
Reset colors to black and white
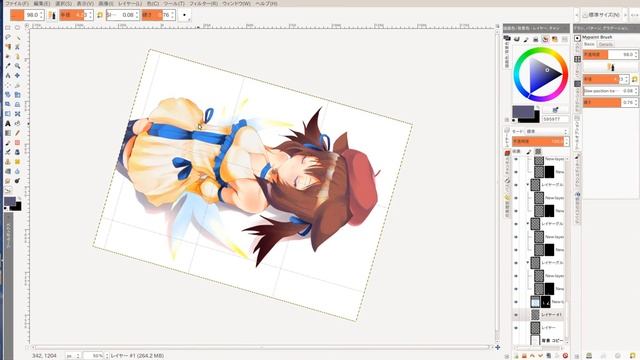tap(514, 120)
